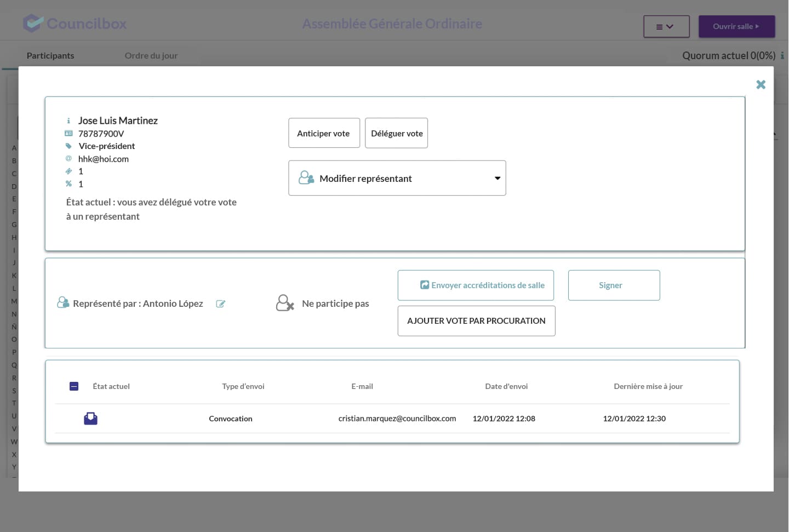Click the info icon beside Jose Luis Martinez

pyautogui.click(x=68, y=121)
